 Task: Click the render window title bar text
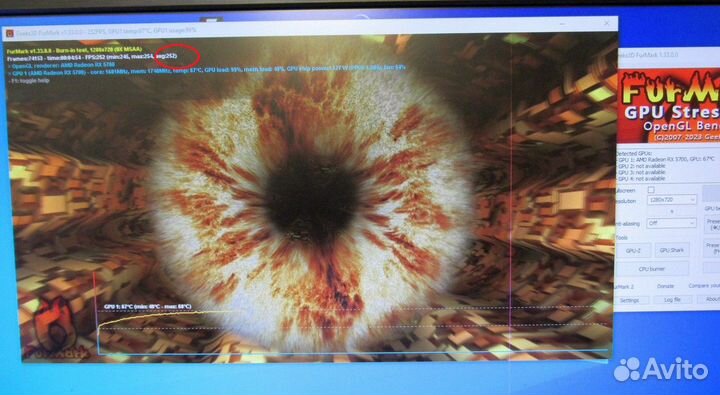point(106,31)
